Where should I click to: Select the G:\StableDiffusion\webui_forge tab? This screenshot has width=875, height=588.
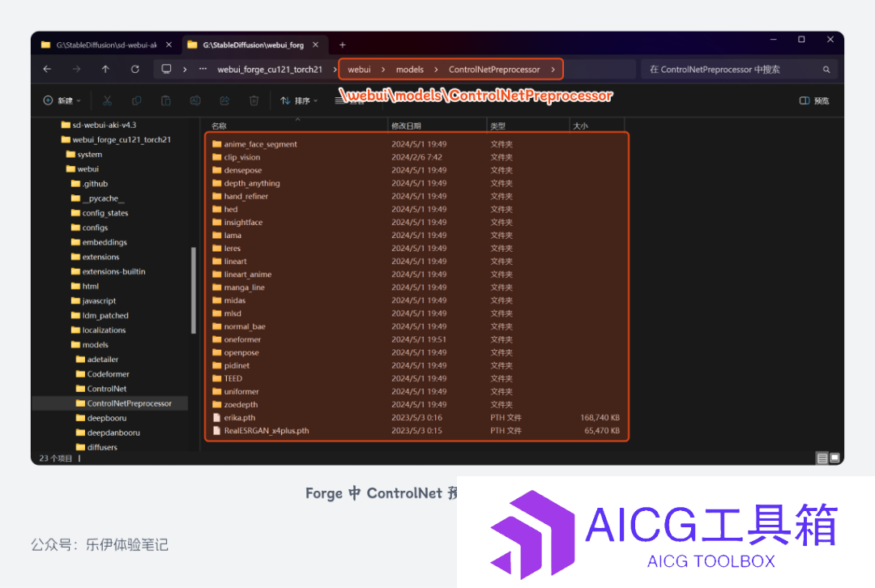click(254, 45)
